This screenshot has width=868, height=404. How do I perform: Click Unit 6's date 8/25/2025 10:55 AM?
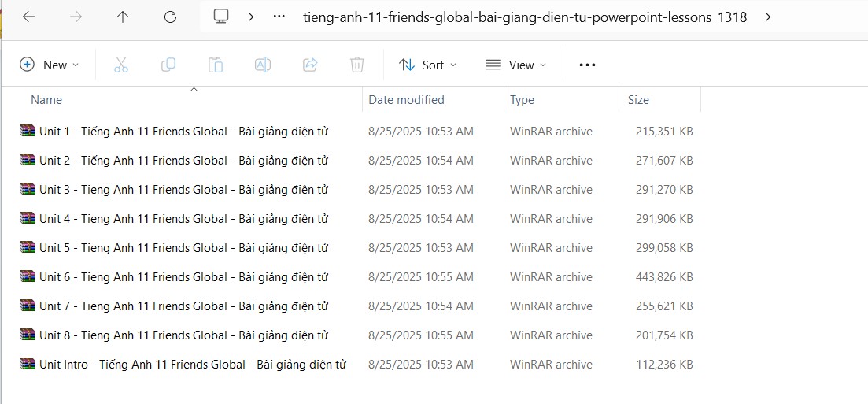click(421, 276)
